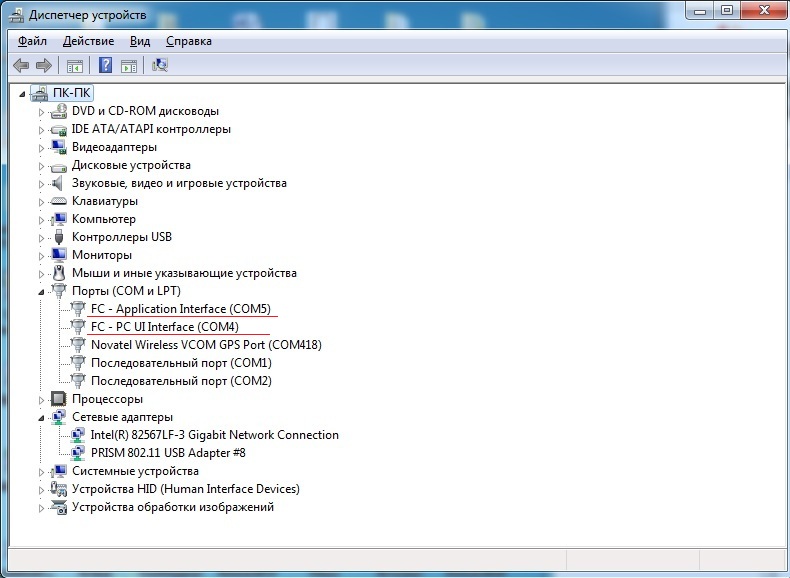Click the ПК-ПК computer icon

coord(39,93)
